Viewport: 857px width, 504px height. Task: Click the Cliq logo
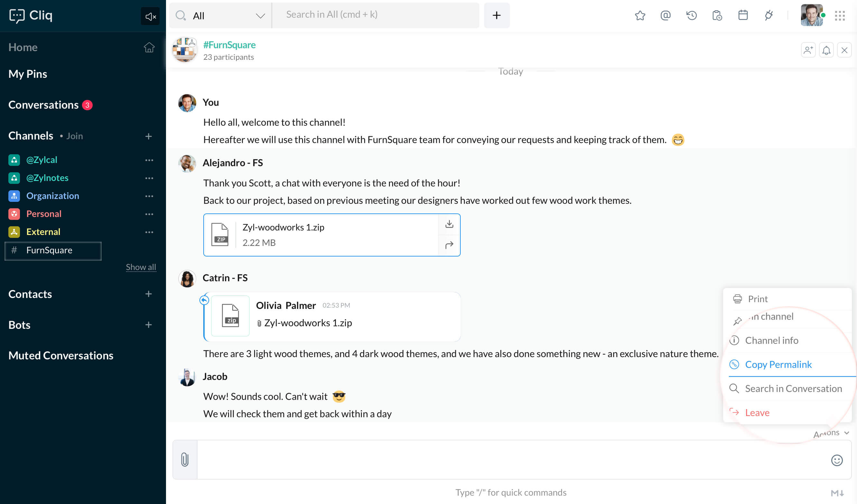[31, 15]
